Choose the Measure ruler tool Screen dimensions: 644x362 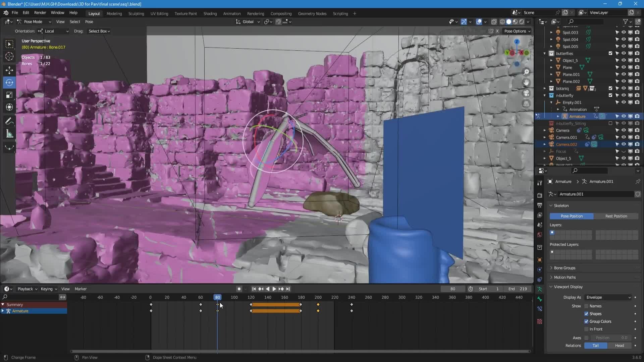pos(9,134)
